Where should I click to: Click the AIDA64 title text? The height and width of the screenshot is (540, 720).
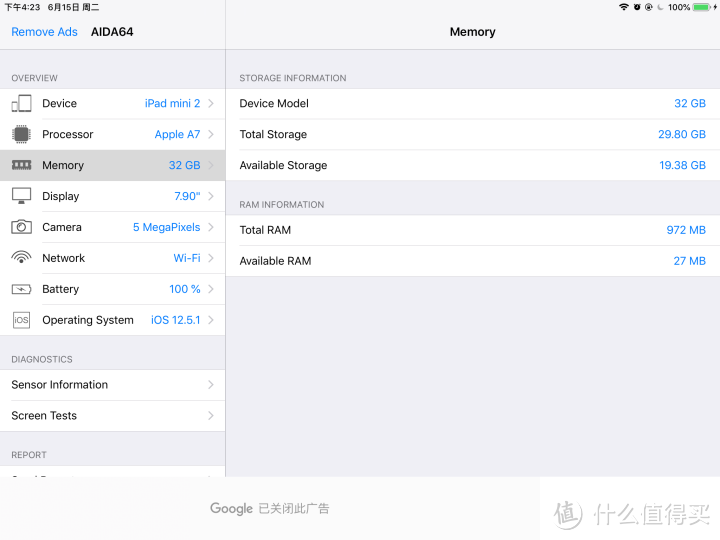pyautogui.click(x=112, y=32)
